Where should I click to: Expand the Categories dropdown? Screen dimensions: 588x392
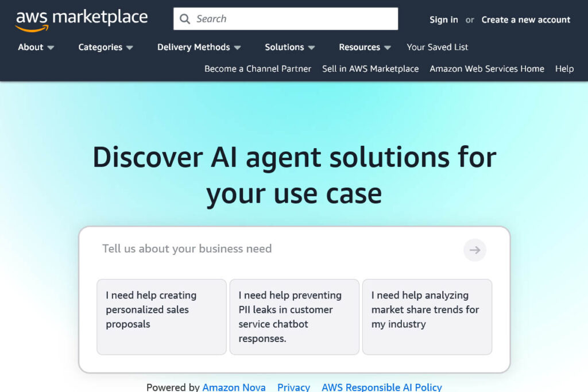(x=105, y=48)
